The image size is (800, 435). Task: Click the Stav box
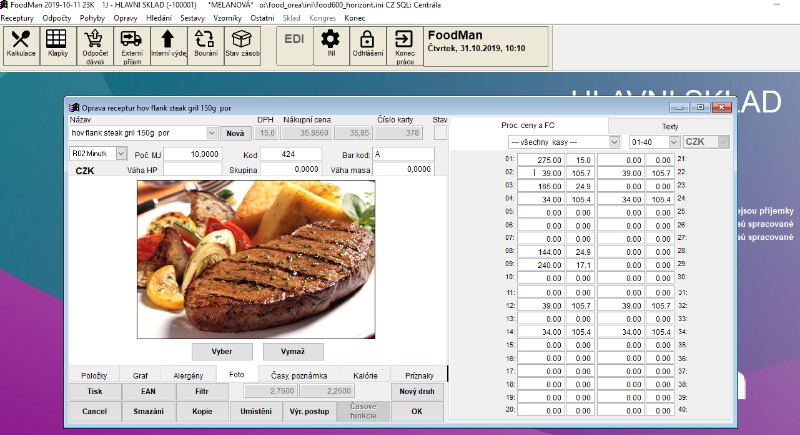pyautogui.click(x=440, y=133)
